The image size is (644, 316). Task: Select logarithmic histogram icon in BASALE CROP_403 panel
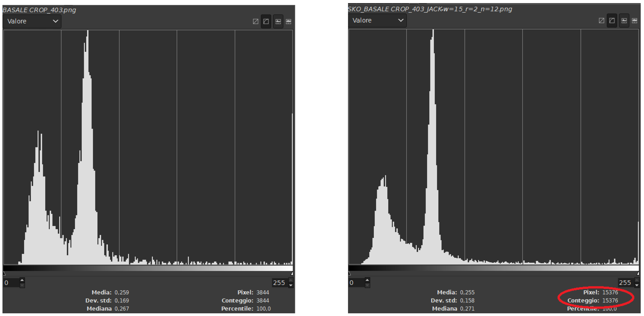pyautogui.click(x=266, y=21)
